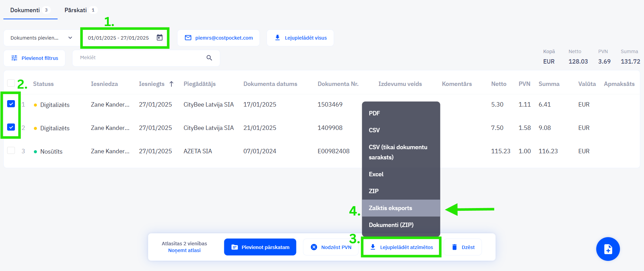The height and width of the screenshot is (271, 644).
Task: Select Dokumenti (ZIP) menu option
Action: [x=401, y=225]
